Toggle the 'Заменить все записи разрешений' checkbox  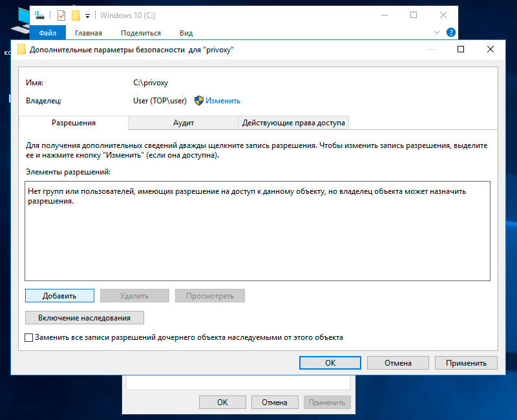(28, 337)
